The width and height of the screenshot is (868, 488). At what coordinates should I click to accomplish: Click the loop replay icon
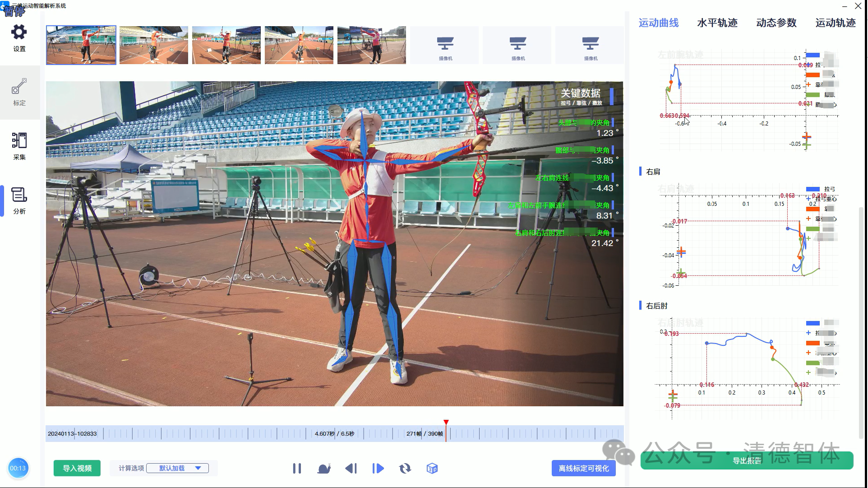405,469
